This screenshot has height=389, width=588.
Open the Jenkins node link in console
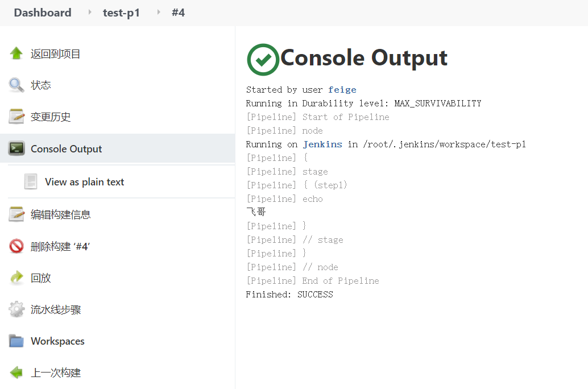tap(322, 144)
